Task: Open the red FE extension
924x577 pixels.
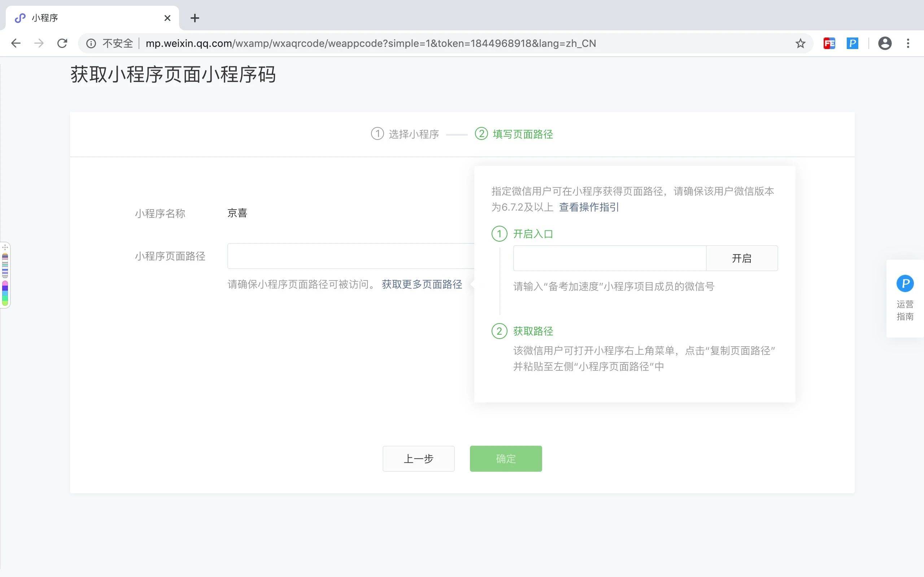Action: (x=829, y=44)
